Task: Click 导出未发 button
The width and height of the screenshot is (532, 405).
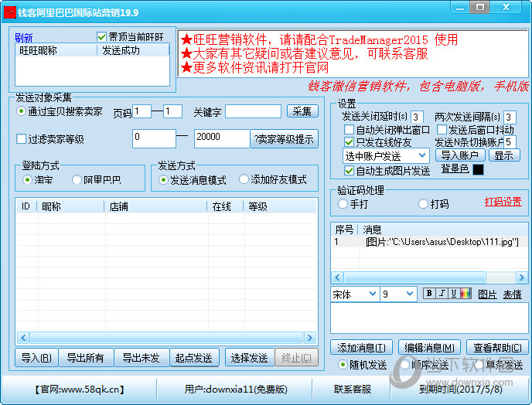Action: pos(142,358)
